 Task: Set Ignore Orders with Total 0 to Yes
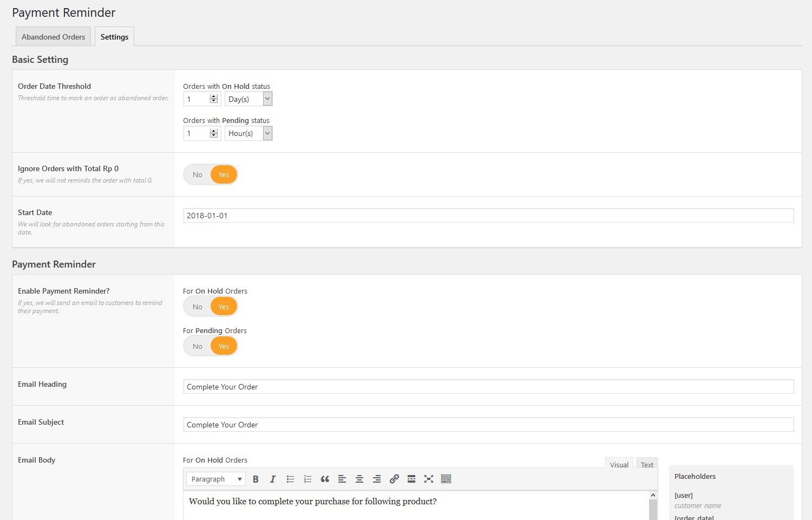(x=224, y=174)
